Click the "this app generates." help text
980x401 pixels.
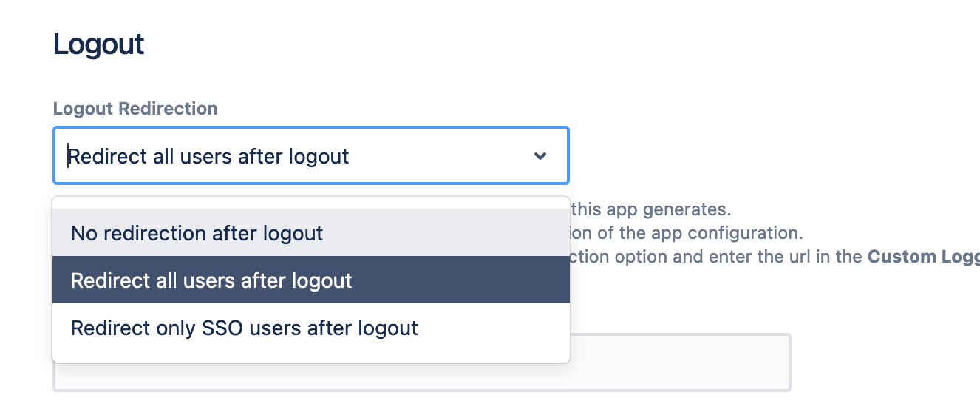(651, 209)
